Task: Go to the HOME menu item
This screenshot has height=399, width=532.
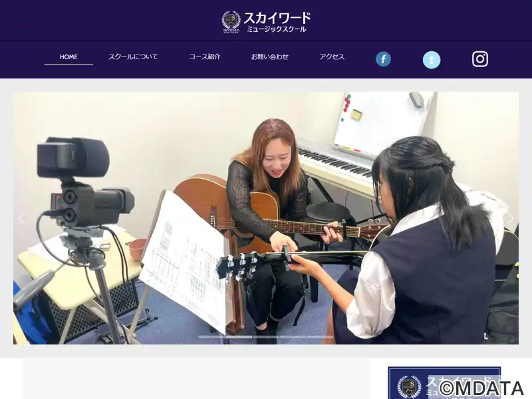Action: tap(68, 57)
